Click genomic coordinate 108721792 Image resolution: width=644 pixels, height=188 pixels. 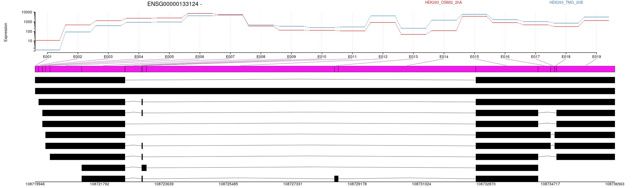(100, 184)
